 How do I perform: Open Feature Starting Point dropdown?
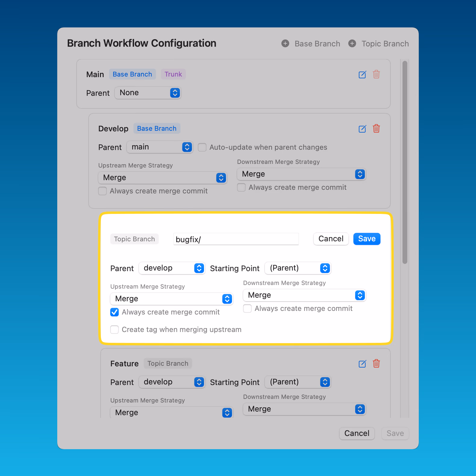[298, 382]
